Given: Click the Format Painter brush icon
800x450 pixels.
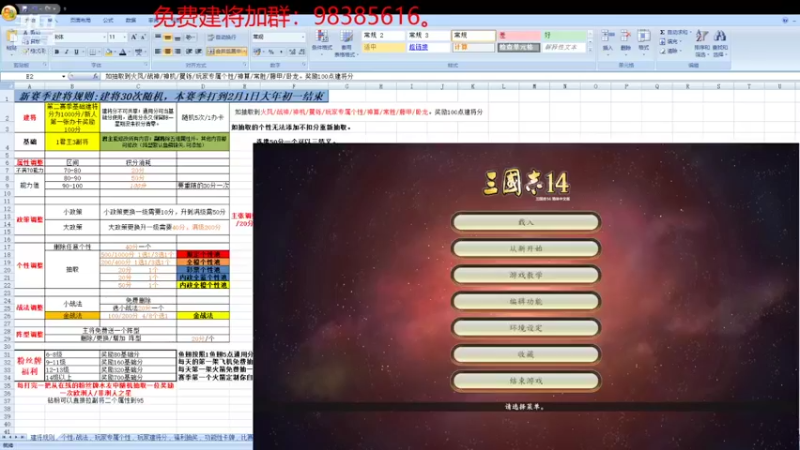Looking at the screenshot, I should (26, 51).
